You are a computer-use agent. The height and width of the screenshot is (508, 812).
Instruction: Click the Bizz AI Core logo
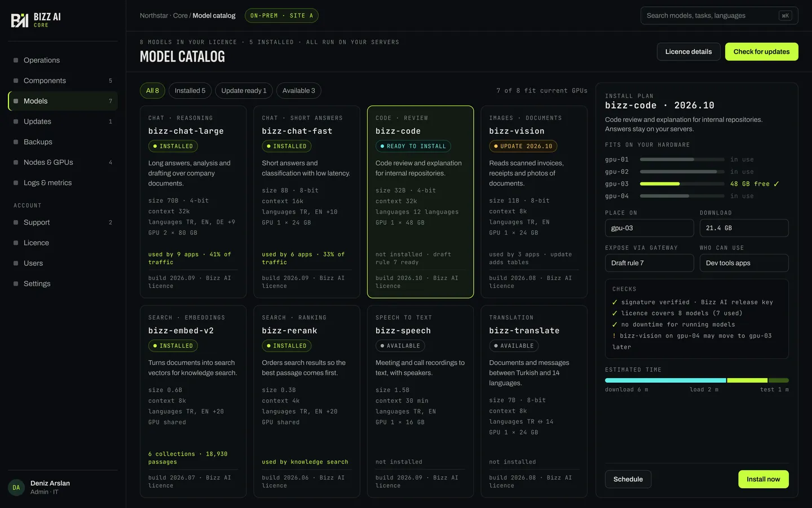click(36, 20)
